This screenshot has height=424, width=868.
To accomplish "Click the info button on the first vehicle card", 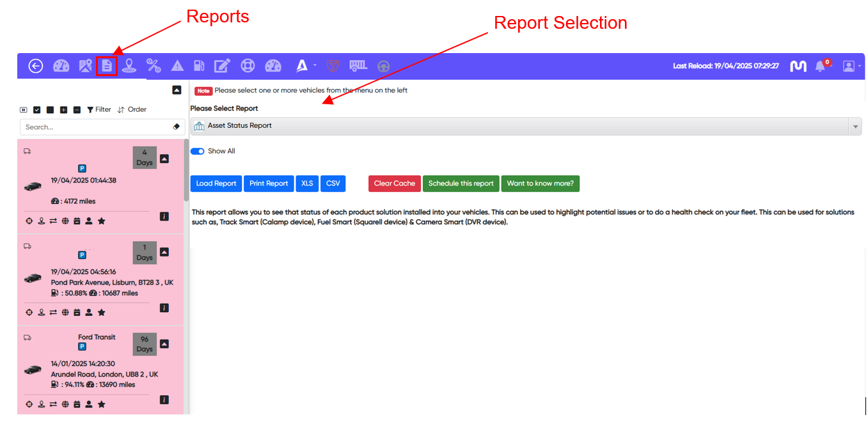I will 164,217.
